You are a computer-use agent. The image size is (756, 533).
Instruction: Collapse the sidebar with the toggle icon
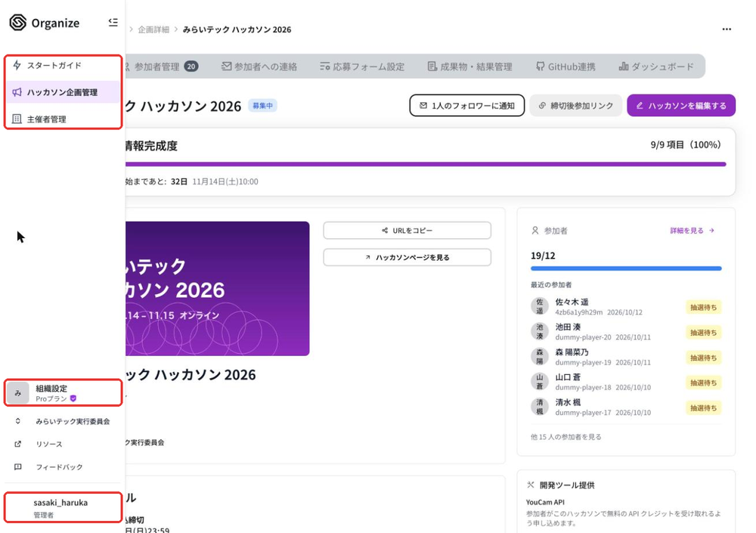point(113,22)
